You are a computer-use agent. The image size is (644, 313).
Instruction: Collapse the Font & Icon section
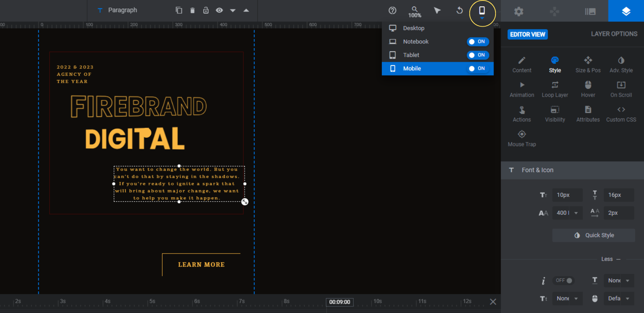tap(572, 170)
